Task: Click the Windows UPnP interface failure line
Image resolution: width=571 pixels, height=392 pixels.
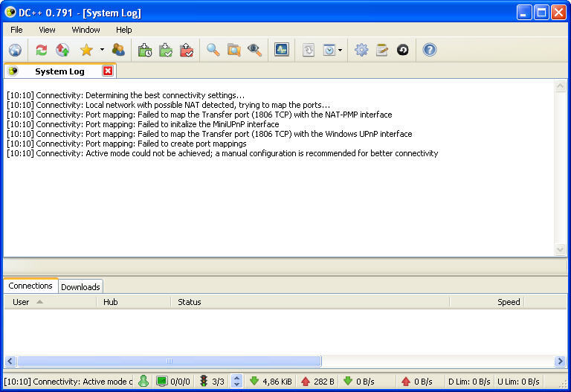Action: click(x=210, y=134)
